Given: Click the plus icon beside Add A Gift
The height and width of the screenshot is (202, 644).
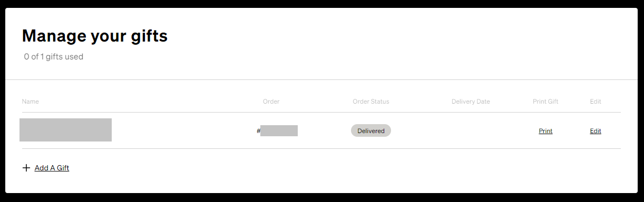Looking at the screenshot, I should coord(26,168).
